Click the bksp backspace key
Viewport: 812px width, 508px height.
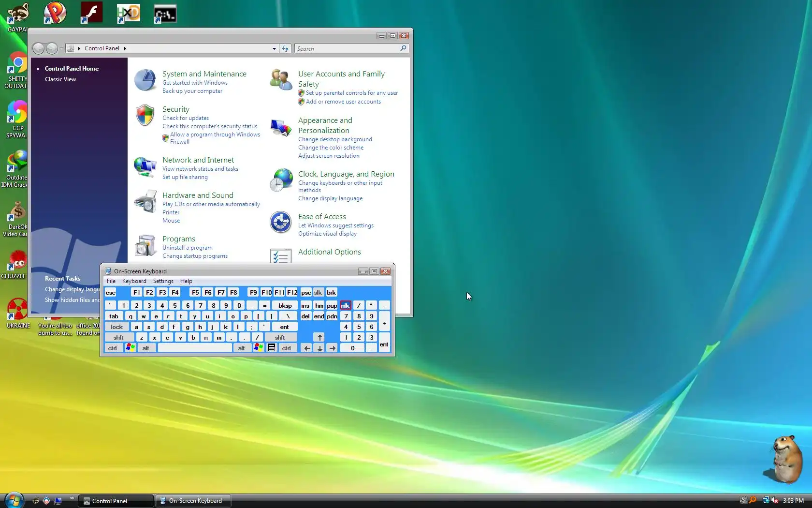pyautogui.click(x=285, y=305)
